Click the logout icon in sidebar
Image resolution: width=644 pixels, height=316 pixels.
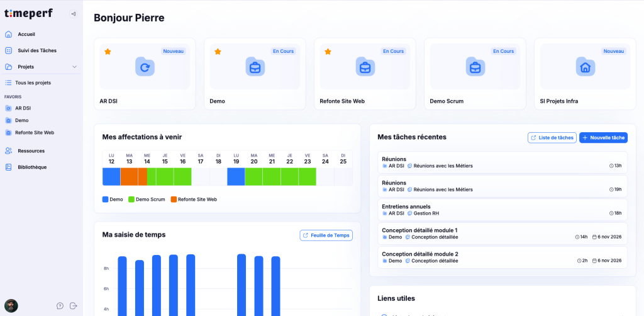coord(74,306)
